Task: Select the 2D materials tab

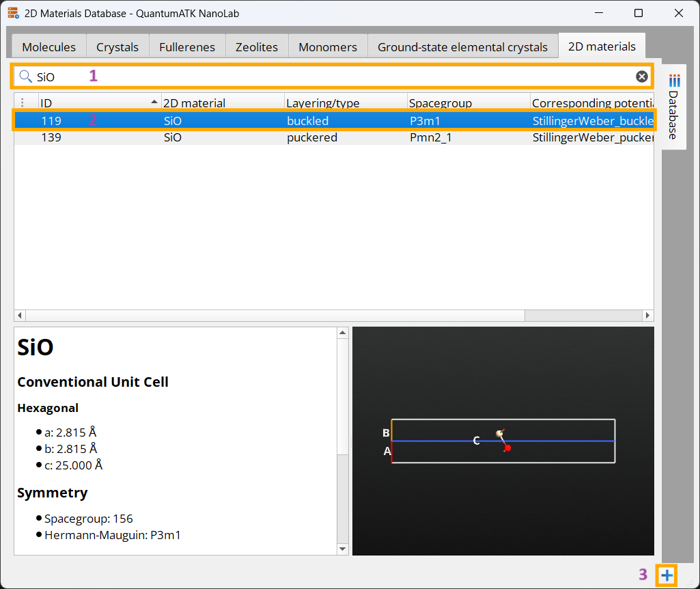Action: 602,46
